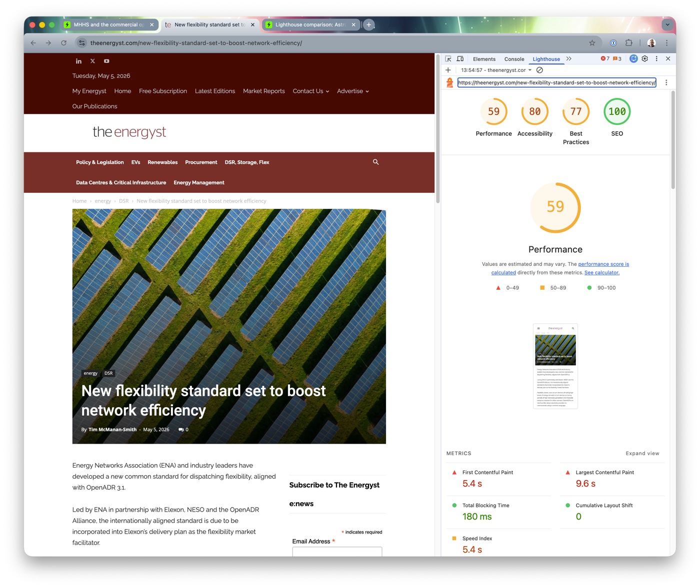Viewport: 700px width, 588px height.
Task: Open DevTools settings gear
Action: (x=645, y=59)
